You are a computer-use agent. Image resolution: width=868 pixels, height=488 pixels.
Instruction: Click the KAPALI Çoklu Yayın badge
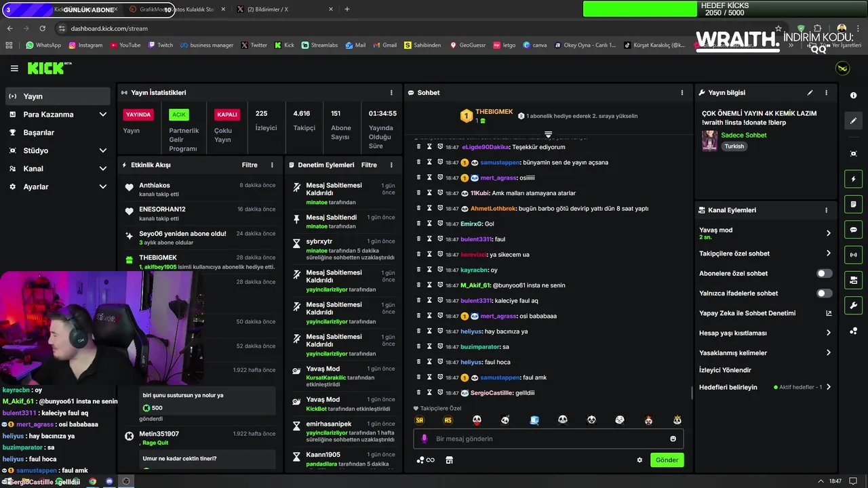(x=226, y=115)
